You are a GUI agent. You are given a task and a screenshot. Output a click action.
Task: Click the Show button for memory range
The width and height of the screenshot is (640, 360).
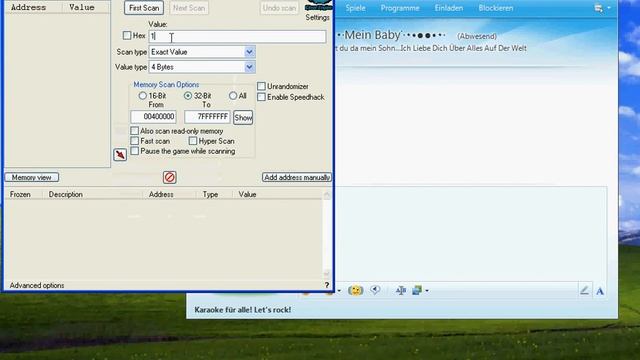coord(243,118)
